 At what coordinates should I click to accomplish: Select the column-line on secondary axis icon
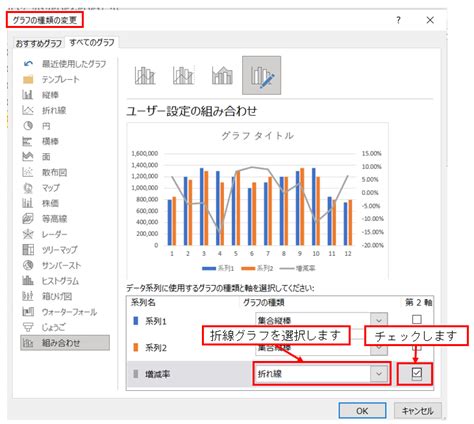[184, 76]
